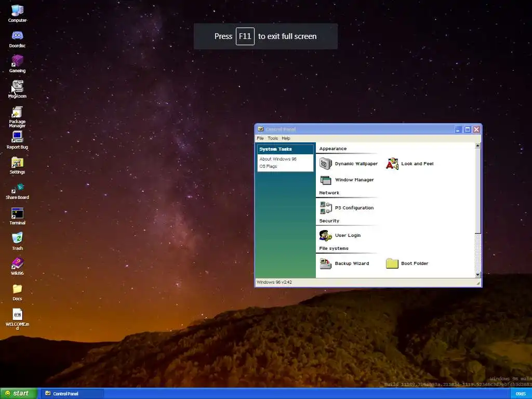Click the Control Panel title bar icon

[x=261, y=129]
